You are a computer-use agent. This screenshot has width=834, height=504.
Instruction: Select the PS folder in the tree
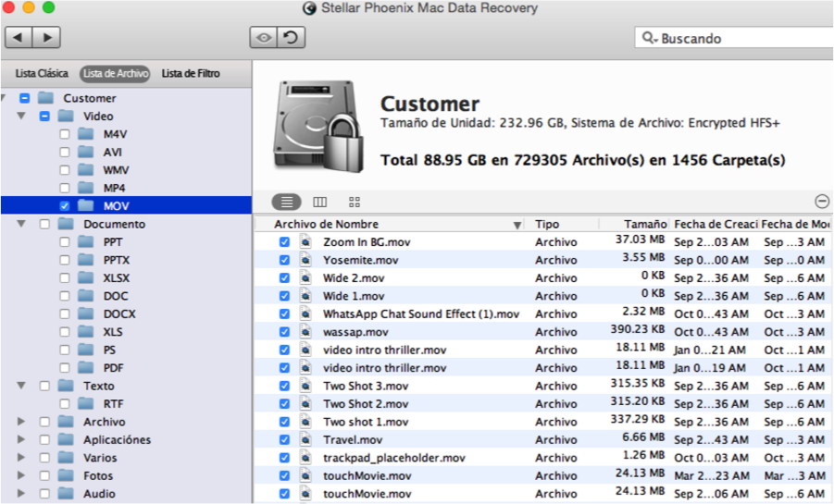click(x=109, y=350)
